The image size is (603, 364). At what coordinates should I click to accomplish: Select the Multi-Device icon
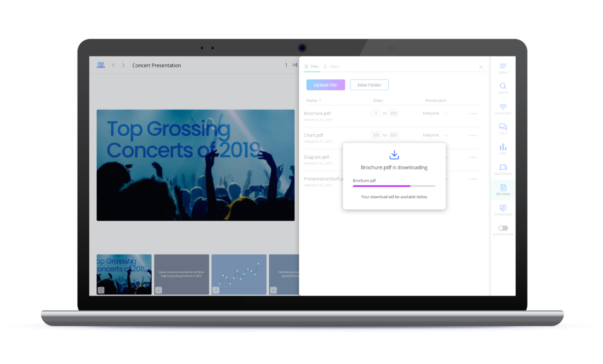click(x=503, y=167)
